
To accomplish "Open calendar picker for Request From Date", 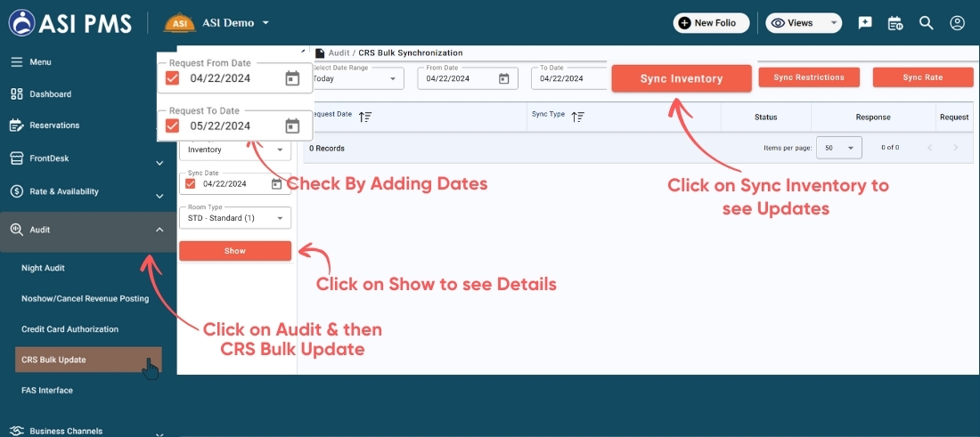I will point(292,78).
